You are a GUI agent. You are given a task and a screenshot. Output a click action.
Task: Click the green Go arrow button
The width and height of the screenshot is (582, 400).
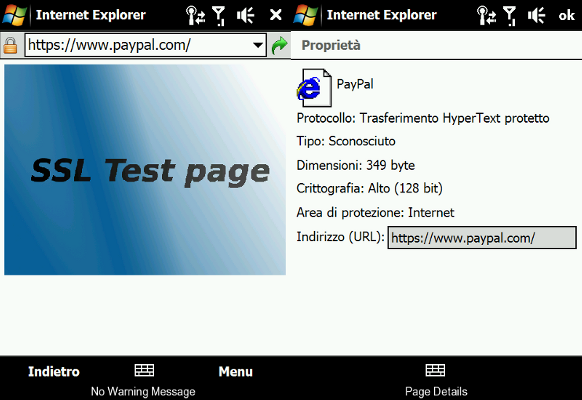(x=279, y=45)
